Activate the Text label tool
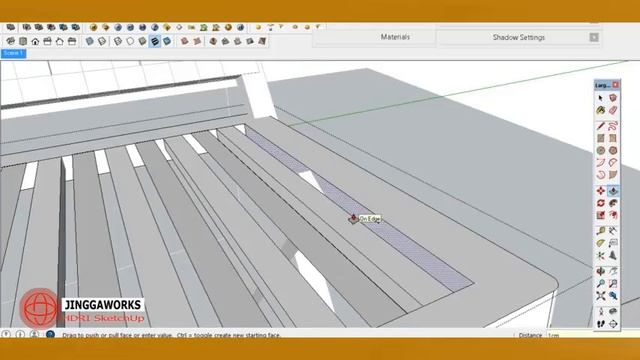The height and width of the screenshot is (360, 640). (x=613, y=243)
